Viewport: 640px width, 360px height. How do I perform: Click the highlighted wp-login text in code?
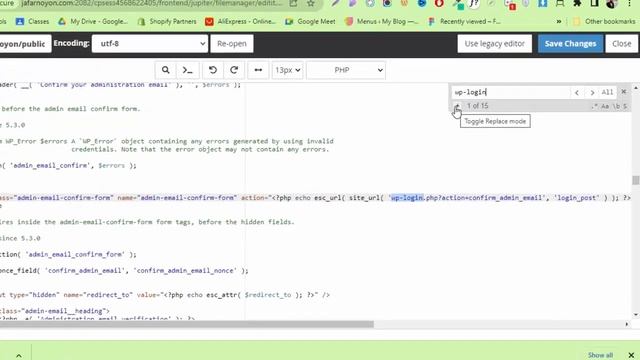point(407,198)
